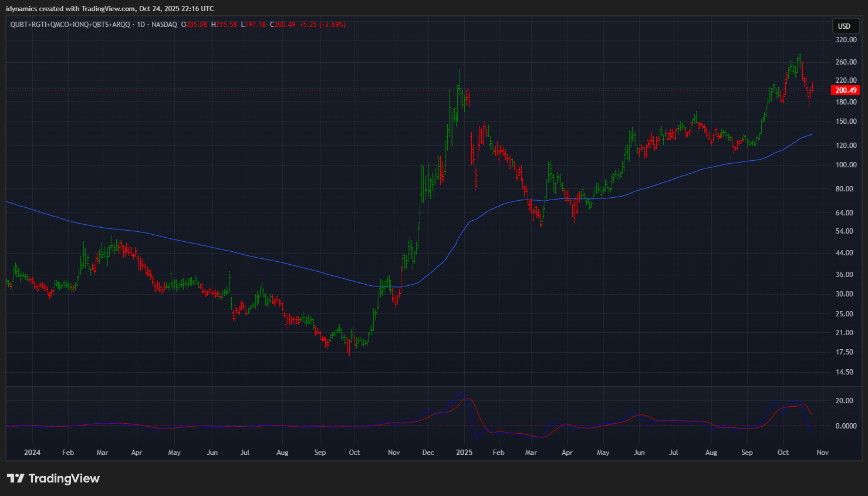Select the 2024 marker on time axis

[32, 453]
